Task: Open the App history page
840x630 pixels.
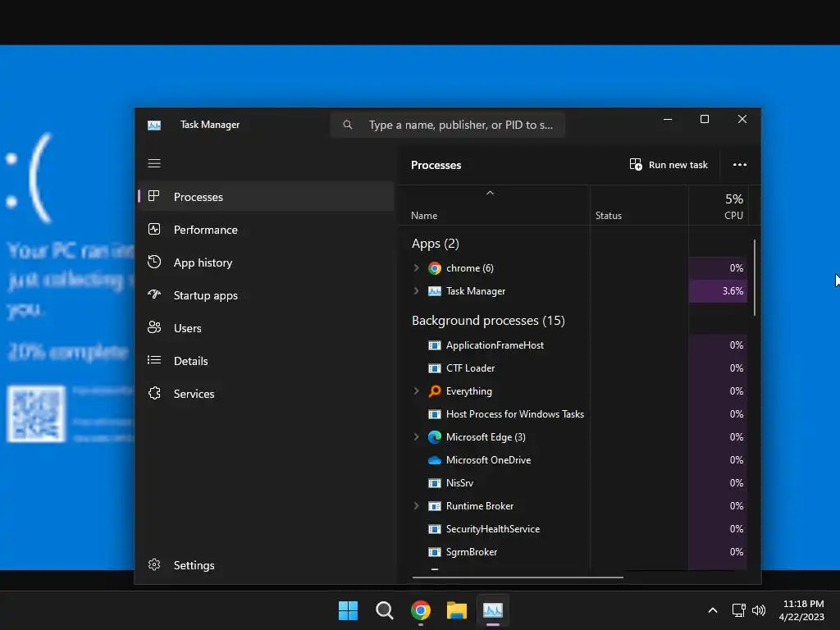Action: click(x=267, y=262)
